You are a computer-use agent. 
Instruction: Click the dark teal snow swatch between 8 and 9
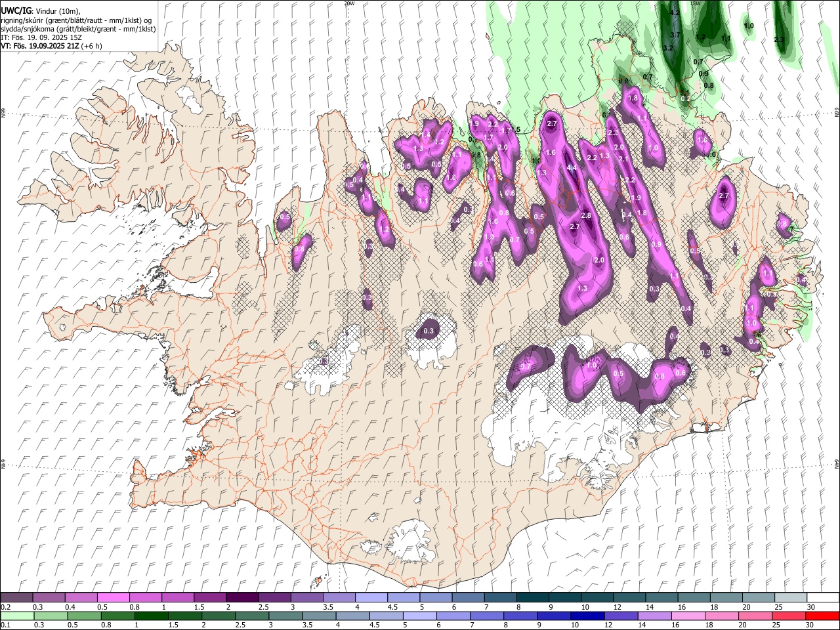click(x=533, y=598)
